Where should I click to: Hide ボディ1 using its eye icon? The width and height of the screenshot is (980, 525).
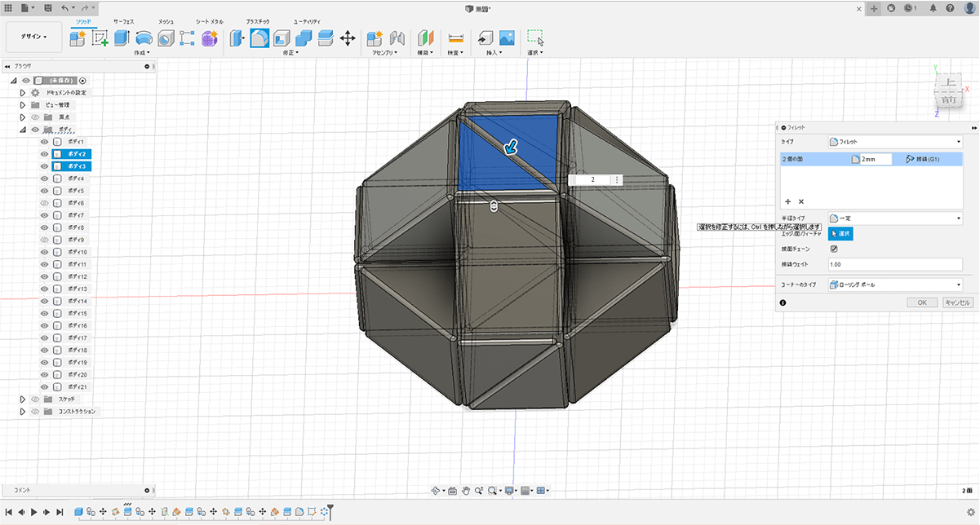(45, 142)
